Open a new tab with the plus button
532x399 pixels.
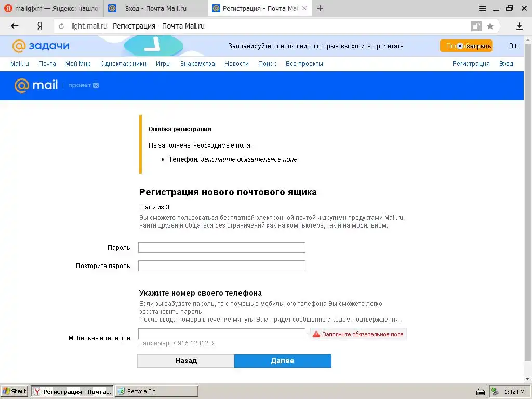[x=320, y=8]
